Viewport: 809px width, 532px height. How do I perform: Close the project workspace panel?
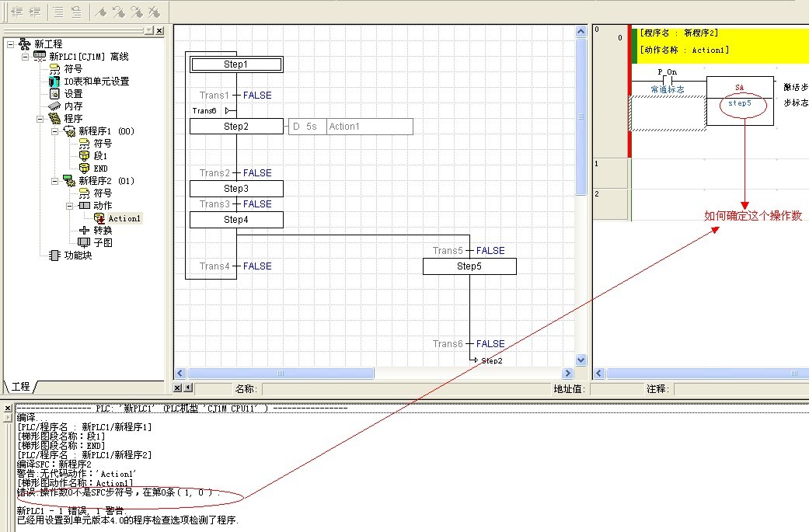pyautogui.click(x=159, y=30)
